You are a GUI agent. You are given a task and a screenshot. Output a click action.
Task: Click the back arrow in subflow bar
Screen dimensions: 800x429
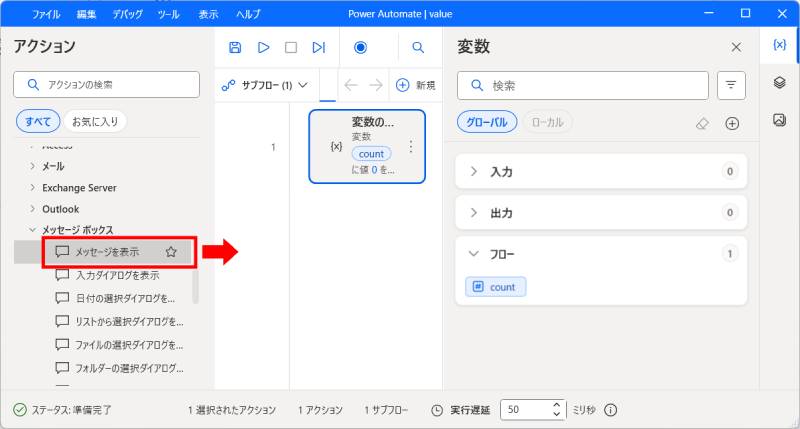coord(351,85)
